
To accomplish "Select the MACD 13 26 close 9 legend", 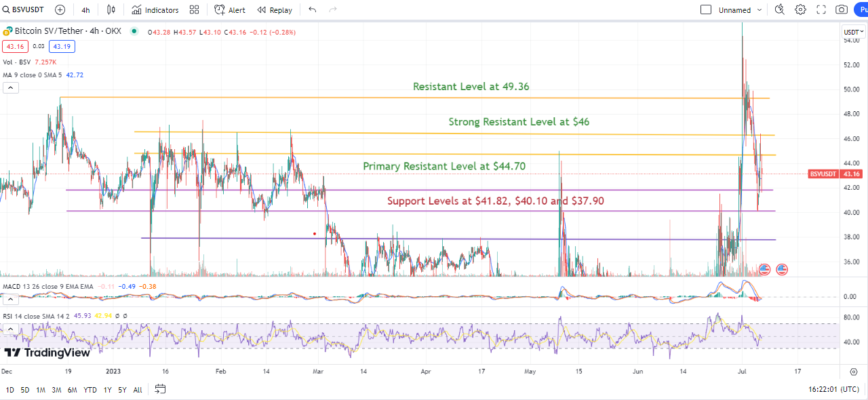I will pyautogui.click(x=47, y=286).
